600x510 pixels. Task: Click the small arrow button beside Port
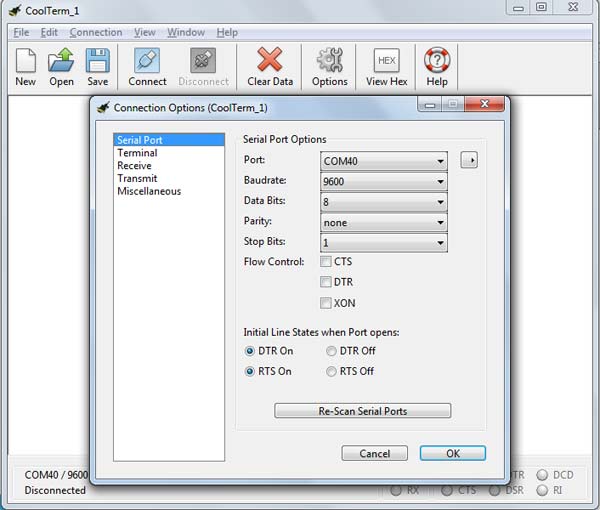[469, 160]
